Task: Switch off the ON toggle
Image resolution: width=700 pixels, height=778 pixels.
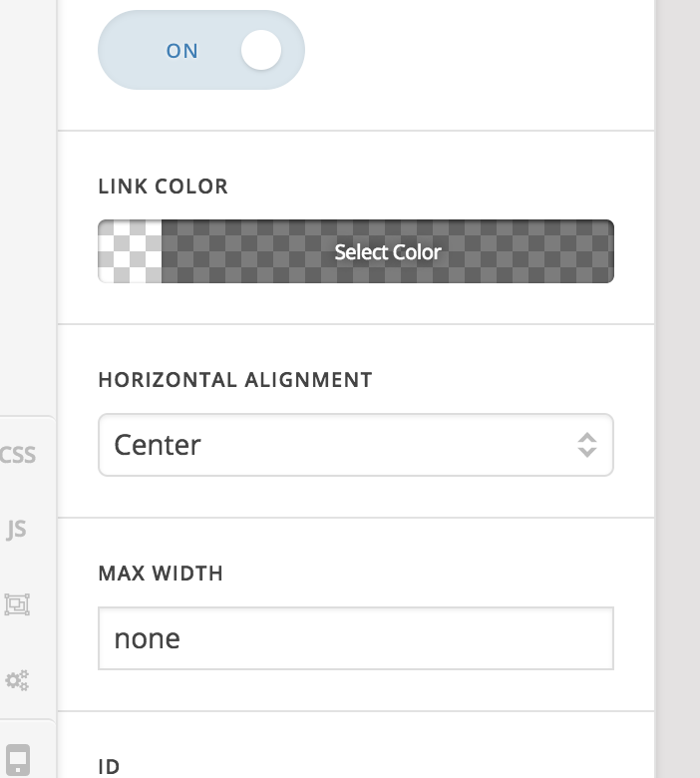Action: (x=201, y=50)
